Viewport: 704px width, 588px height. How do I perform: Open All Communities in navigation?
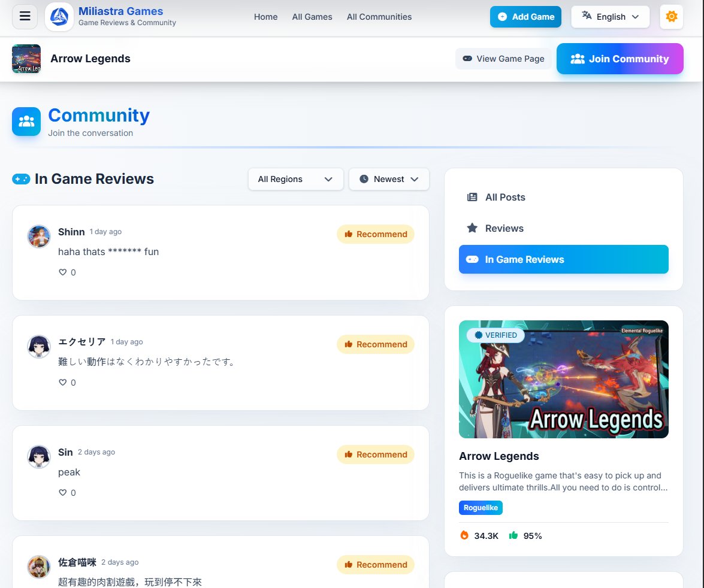(x=379, y=17)
